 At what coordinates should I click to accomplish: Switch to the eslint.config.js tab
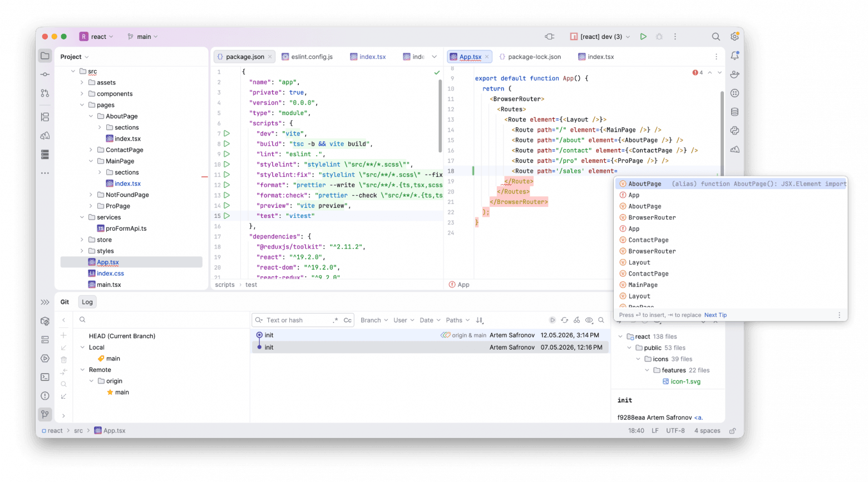(x=307, y=57)
